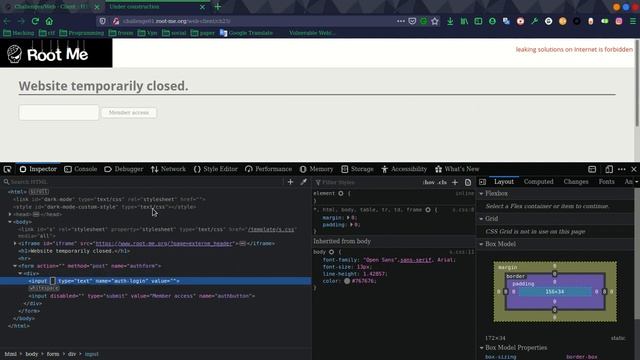This screenshot has height=360, width=640.
Task: Click the content size 156×34 in box model
Action: tap(555, 292)
